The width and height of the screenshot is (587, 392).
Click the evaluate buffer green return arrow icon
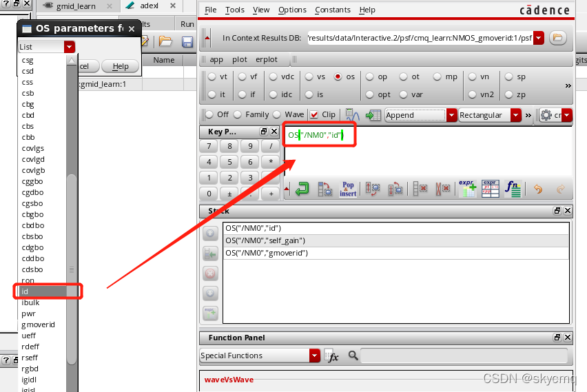coord(302,189)
